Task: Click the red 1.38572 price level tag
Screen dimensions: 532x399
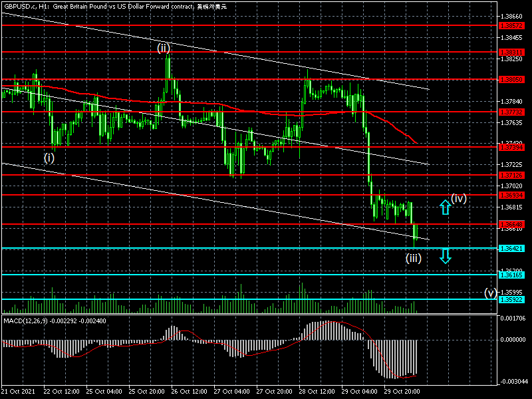Action: pos(511,26)
